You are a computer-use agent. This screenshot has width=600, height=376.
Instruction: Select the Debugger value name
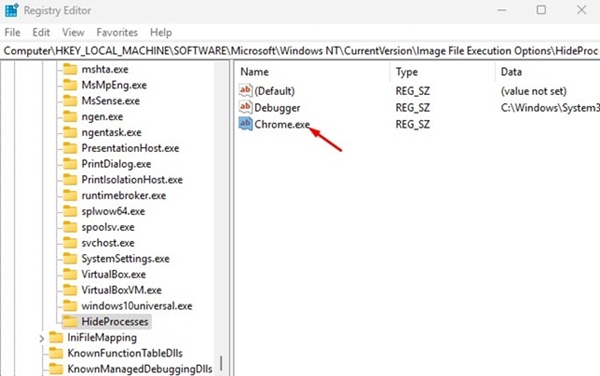click(x=277, y=108)
